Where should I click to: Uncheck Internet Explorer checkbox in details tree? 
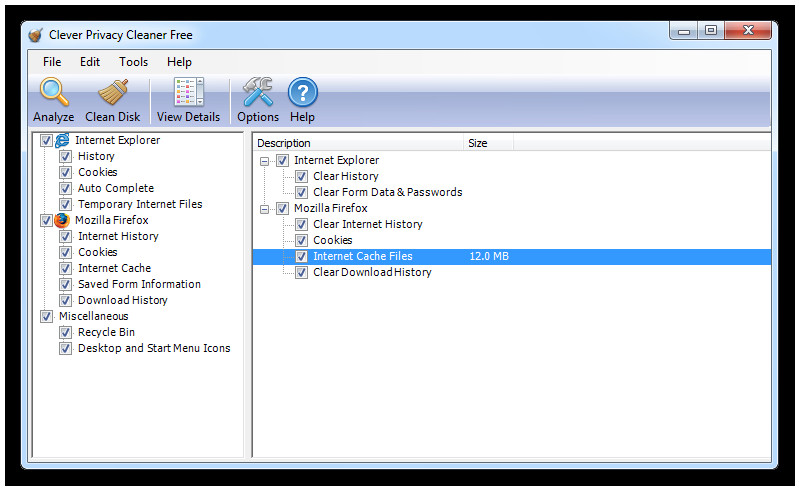[x=282, y=160]
